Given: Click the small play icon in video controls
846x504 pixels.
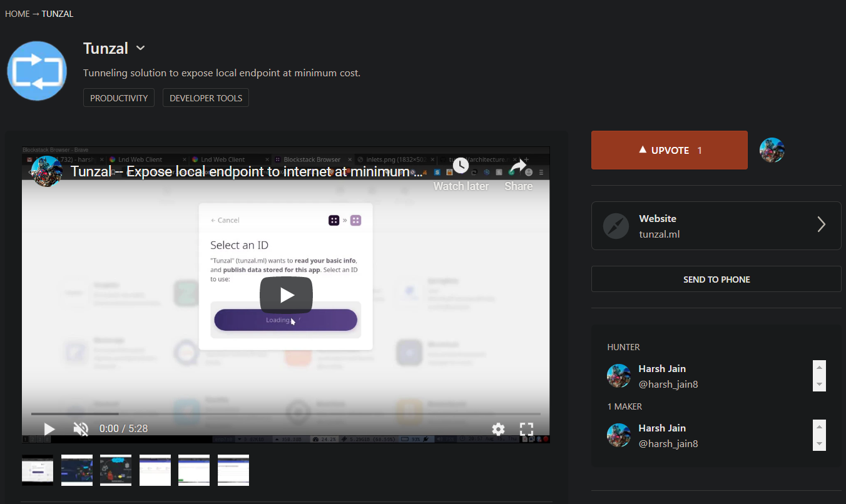Looking at the screenshot, I should coord(49,429).
